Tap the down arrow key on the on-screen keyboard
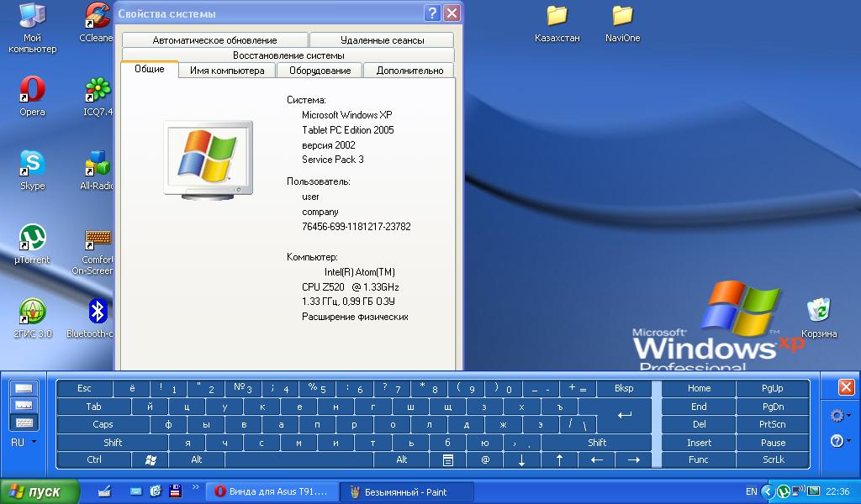The height and width of the screenshot is (504, 861). [x=521, y=459]
